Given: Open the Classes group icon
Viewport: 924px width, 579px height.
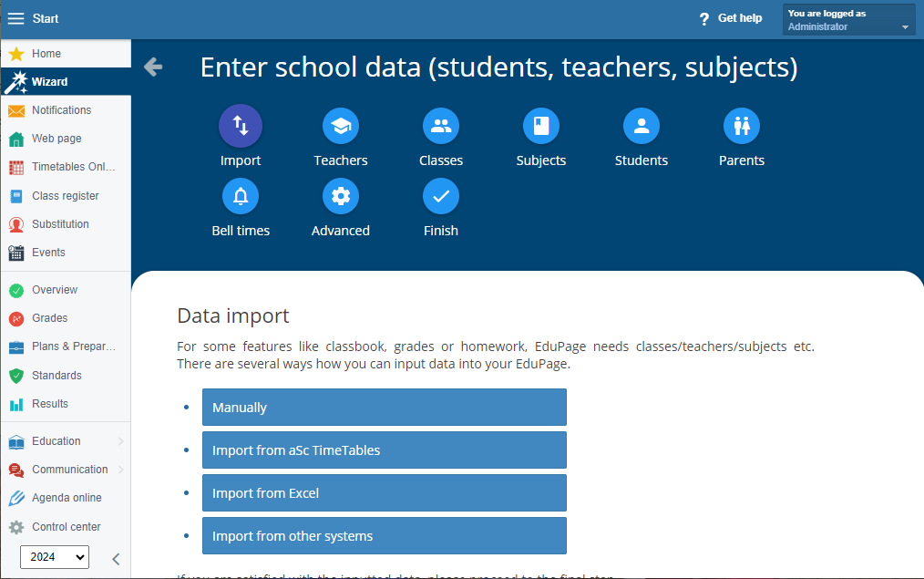Looking at the screenshot, I should (x=441, y=126).
